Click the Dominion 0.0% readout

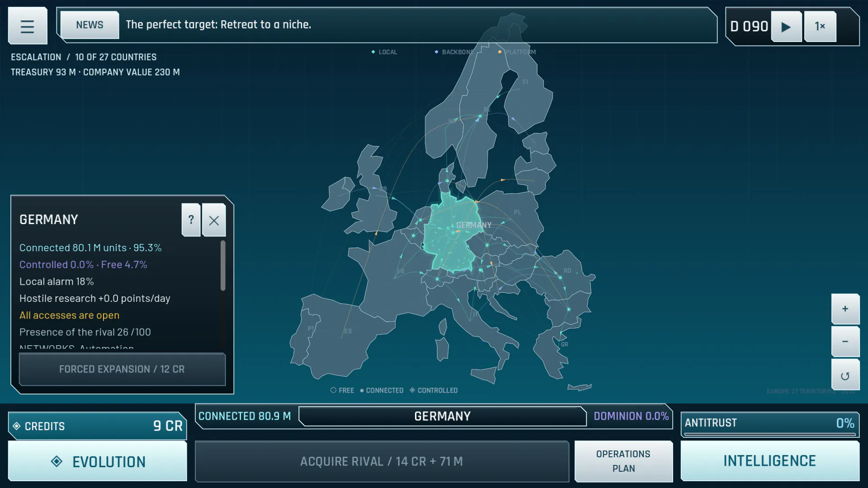click(631, 416)
